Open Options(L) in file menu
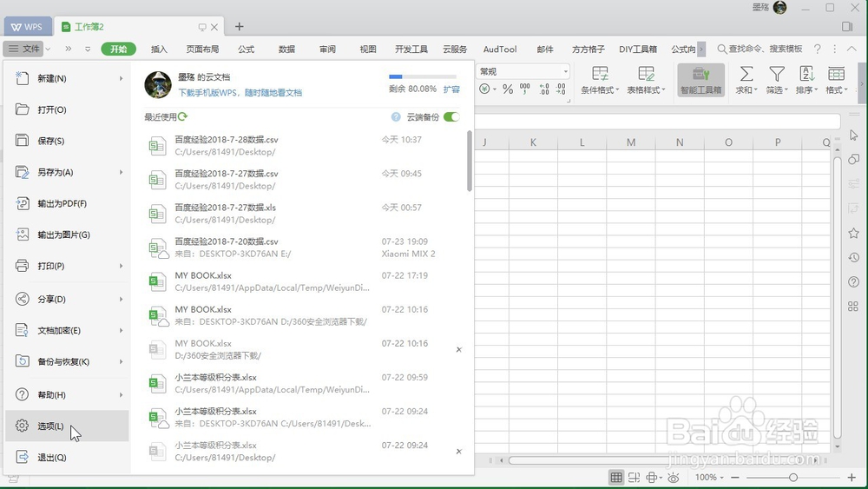This screenshot has height=489, width=868. 67,426
